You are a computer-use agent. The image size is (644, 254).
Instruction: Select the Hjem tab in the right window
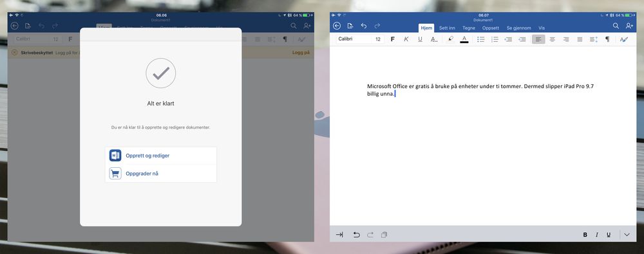(x=426, y=28)
